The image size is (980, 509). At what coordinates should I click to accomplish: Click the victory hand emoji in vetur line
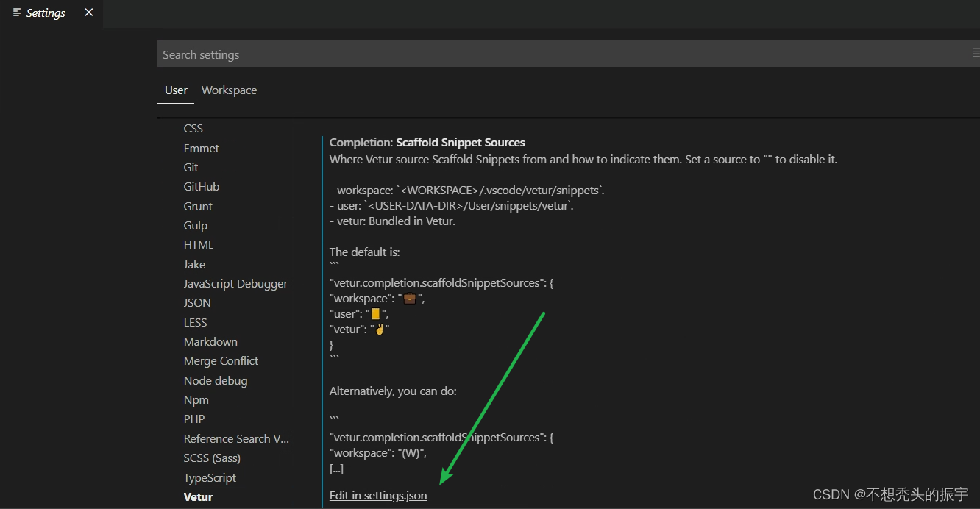pyautogui.click(x=379, y=330)
